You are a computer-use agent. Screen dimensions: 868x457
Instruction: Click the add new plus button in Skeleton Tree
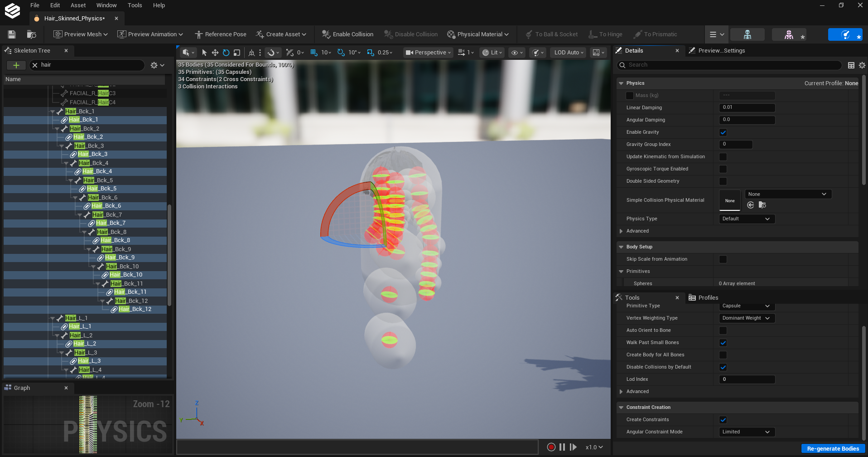(x=16, y=65)
